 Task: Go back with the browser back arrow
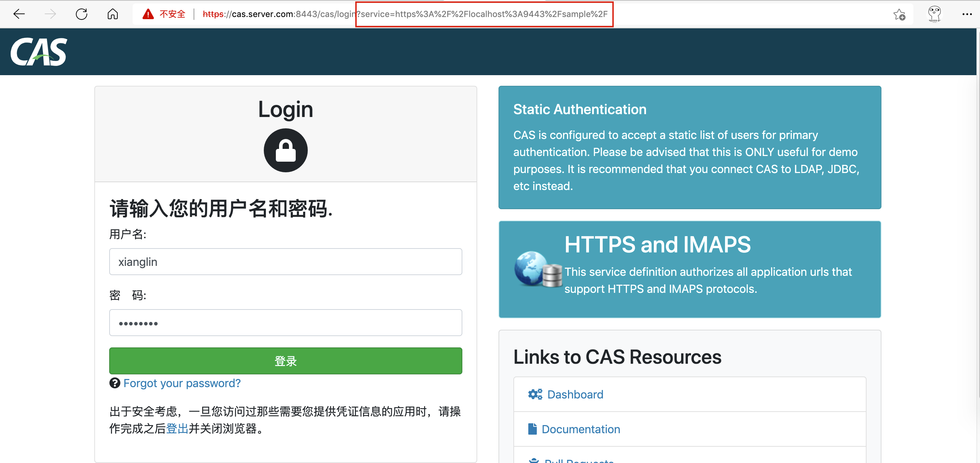pos(19,14)
